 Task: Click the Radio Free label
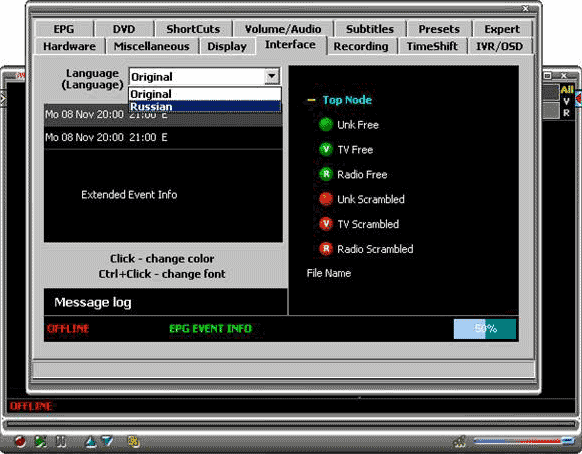(x=362, y=174)
